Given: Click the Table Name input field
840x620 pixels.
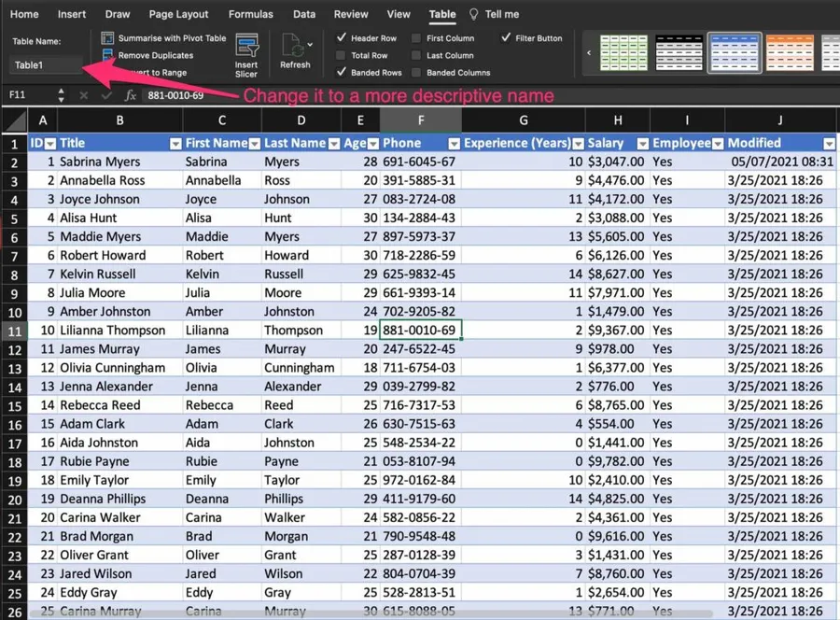Looking at the screenshot, I should [x=46, y=65].
